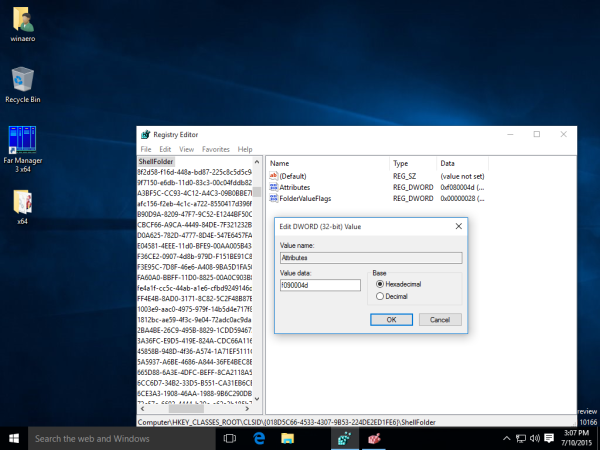Screen dimensions: 600x450
Task: Click the Attributes value name text
Action: click(x=295, y=187)
